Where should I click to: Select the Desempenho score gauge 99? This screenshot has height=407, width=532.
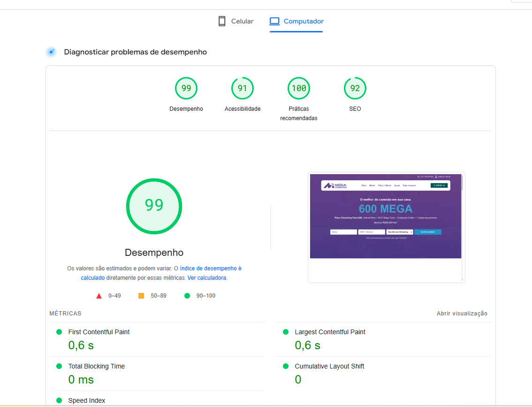[186, 88]
